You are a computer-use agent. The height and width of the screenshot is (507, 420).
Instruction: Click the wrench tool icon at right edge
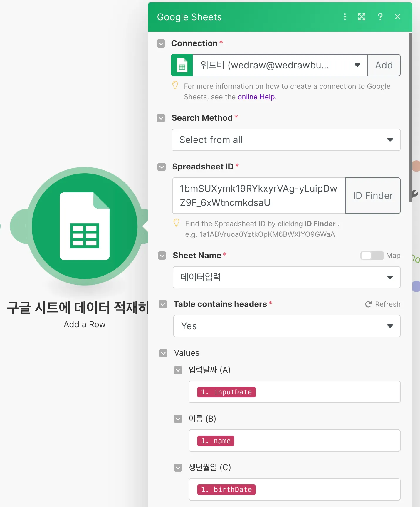tap(415, 194)
